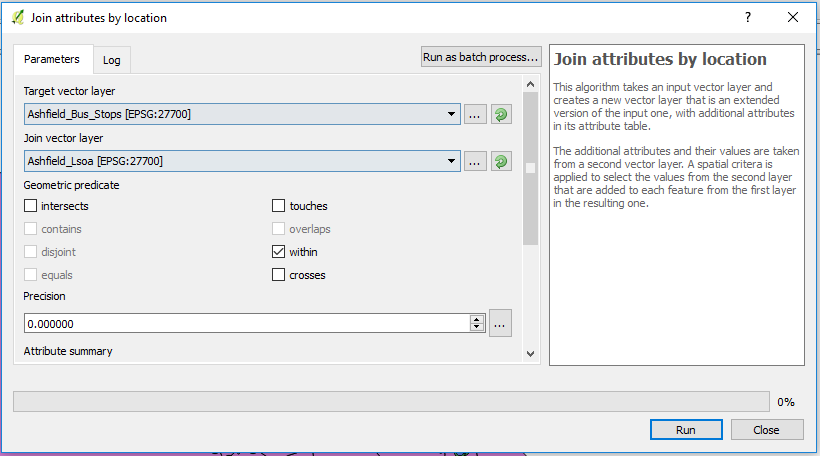Click the Precision label

pos(44,296)
